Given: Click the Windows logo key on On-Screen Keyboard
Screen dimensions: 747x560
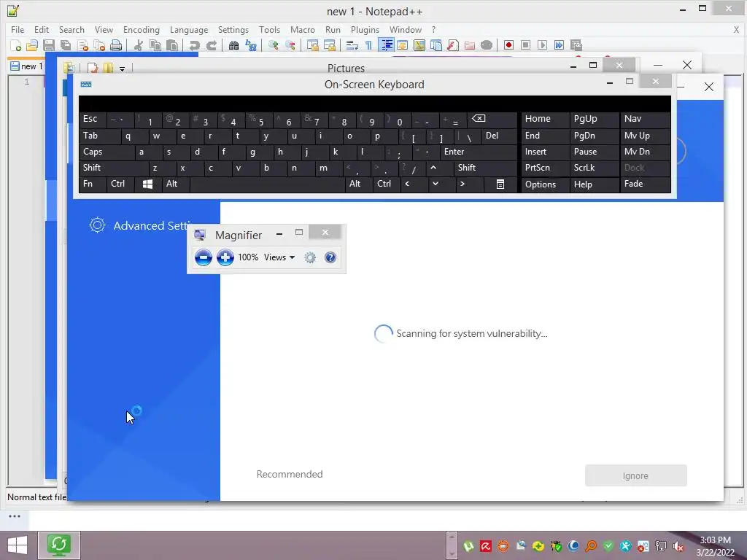Looking at the screenshot, I should pos(147,184).
